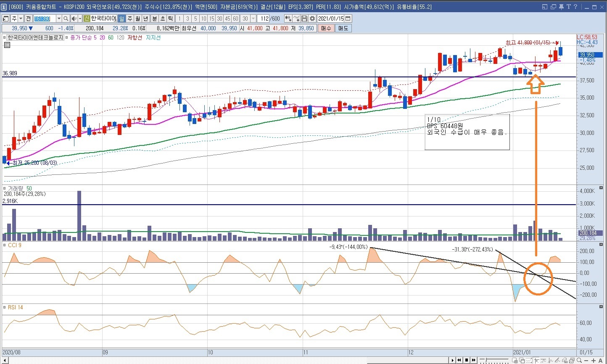Open the calendar date picker icon
Screen dimensions: 607x364
pyautogui.click(x=348, y=18)
